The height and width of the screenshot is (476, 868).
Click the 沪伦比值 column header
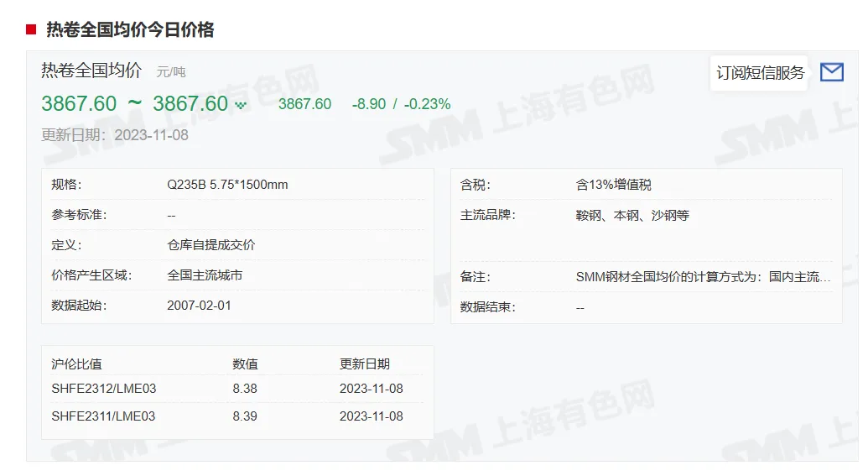tap(76, 364)
